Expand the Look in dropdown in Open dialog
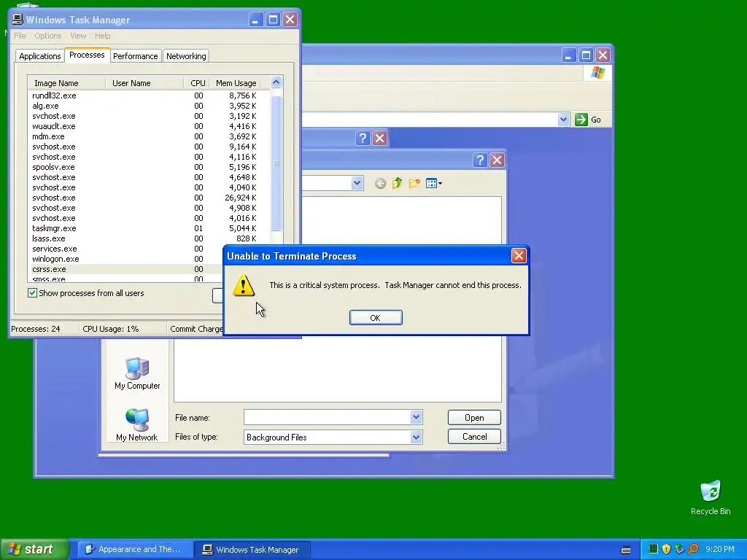The image size is (747, 560). pos(357,183)
